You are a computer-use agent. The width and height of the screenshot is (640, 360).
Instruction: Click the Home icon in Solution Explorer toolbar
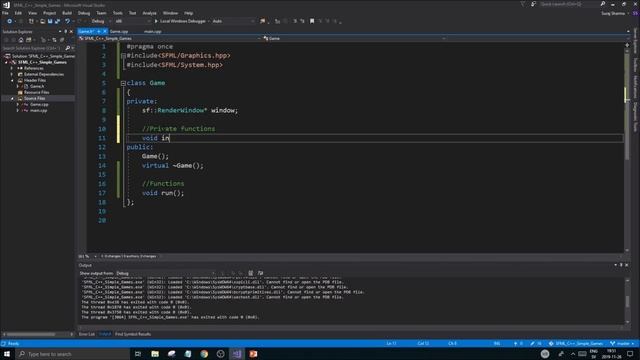coord(21,40)
